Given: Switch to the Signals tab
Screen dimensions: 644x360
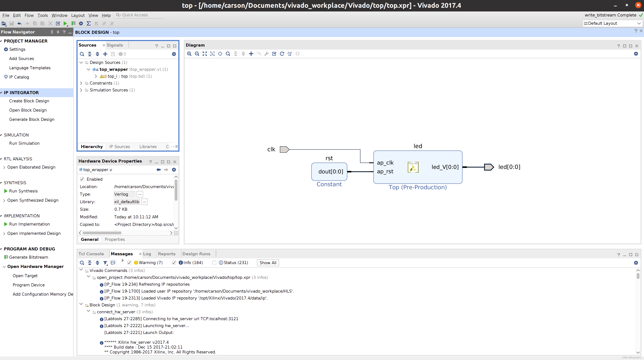Looking at the screenshot, I should (115, 45).
